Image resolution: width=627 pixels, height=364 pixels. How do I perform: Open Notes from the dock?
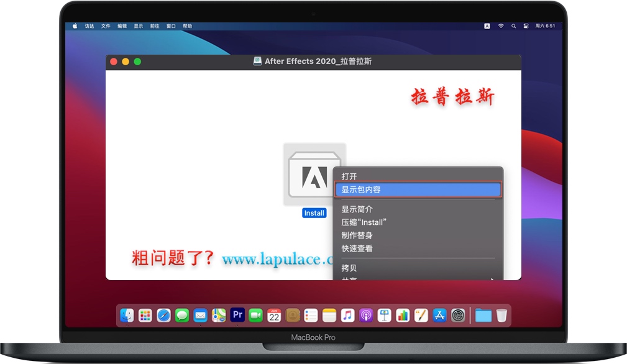[x=329, y=316]
